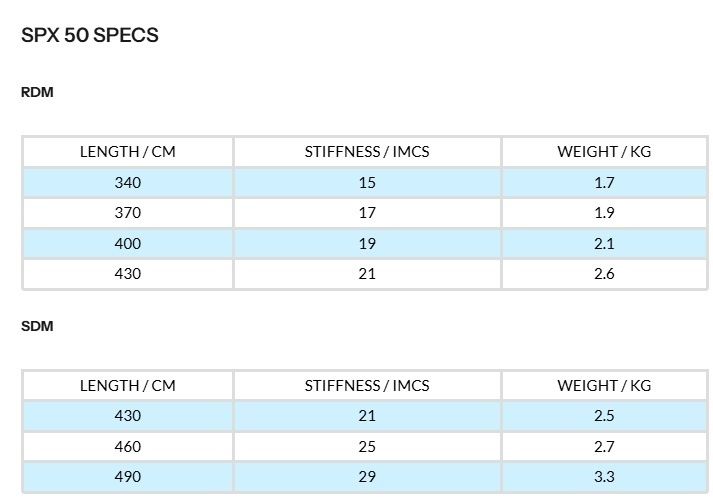
Task: Click the 340 length cell
Action: (128, 183)
